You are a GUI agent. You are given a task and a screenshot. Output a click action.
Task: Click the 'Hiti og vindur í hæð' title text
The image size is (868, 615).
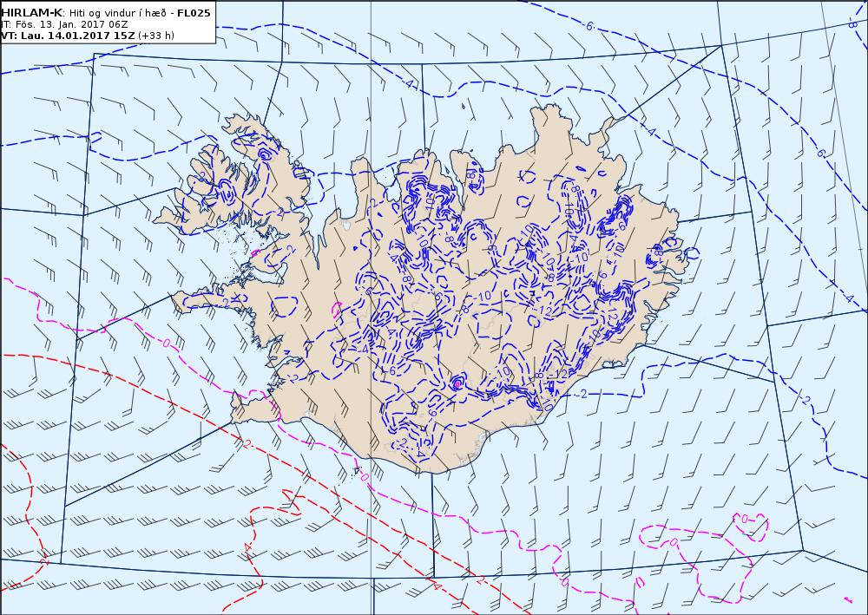117,13
